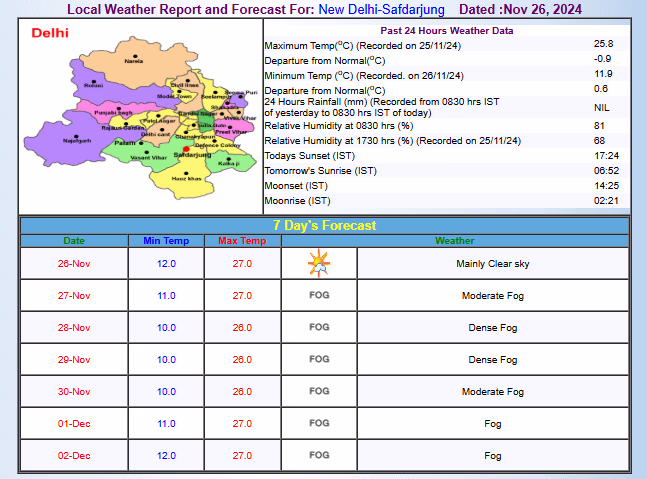Click the 7 Day's Forecast heading bar
647x479 pixels.
[325, 225]
